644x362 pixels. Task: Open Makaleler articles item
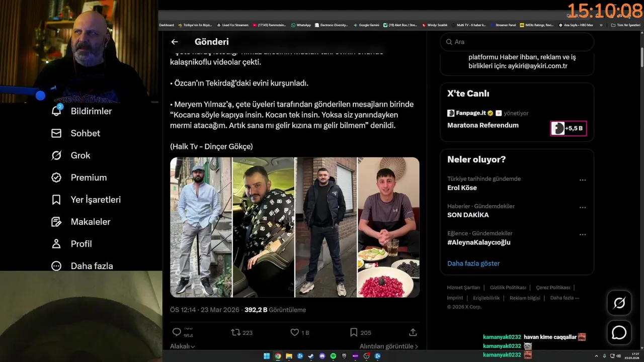[x=80, y=222]
